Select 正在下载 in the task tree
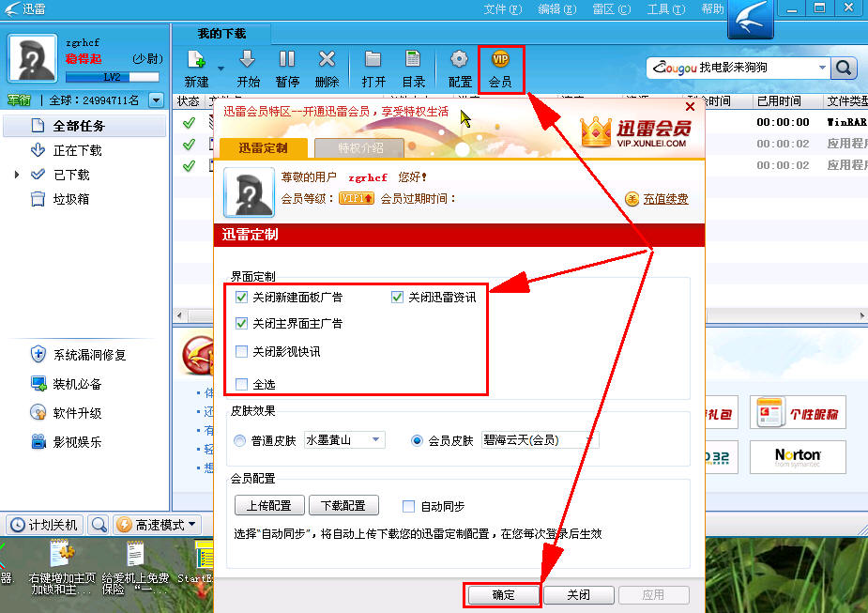The height and width of the screenshot is (613, 868). (x=66, y=150)
